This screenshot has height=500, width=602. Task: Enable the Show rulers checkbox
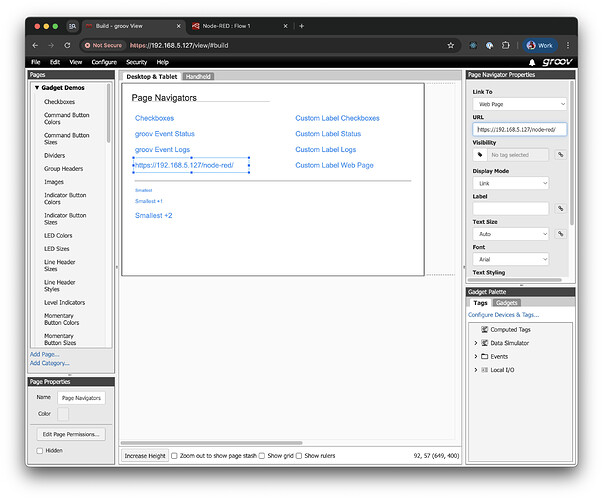pos(299,456)
